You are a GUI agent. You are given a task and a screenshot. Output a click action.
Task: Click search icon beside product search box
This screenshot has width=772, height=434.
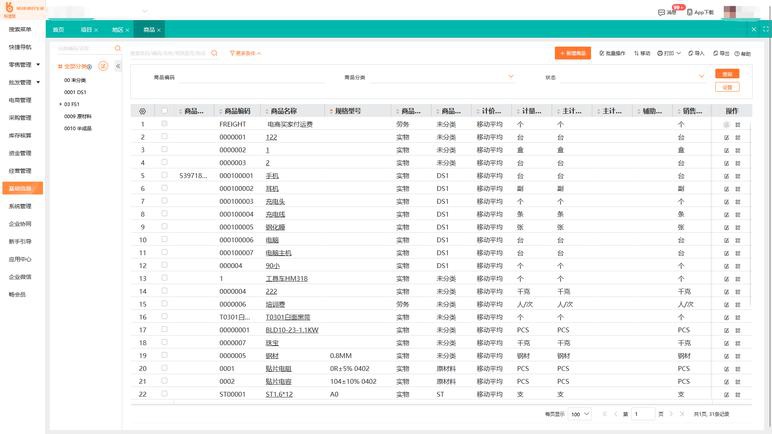(x=214, y=53)
